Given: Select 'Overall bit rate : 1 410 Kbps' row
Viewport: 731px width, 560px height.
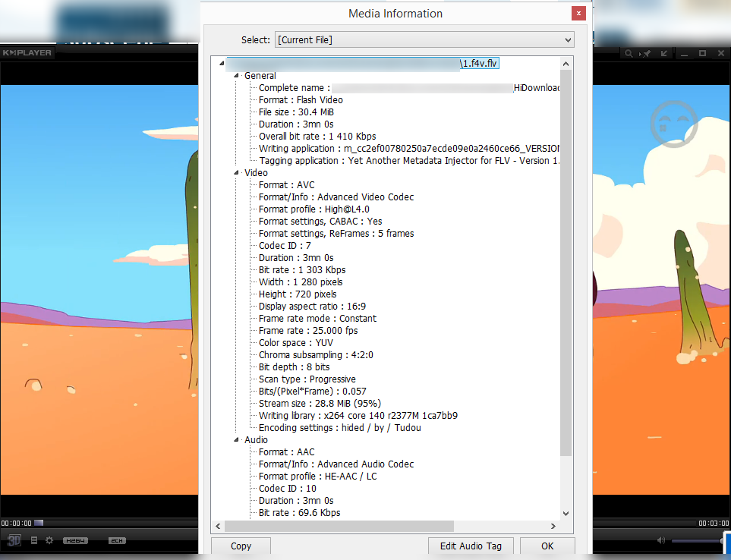Looking at the screenshot, I should [x=317, y=136].
